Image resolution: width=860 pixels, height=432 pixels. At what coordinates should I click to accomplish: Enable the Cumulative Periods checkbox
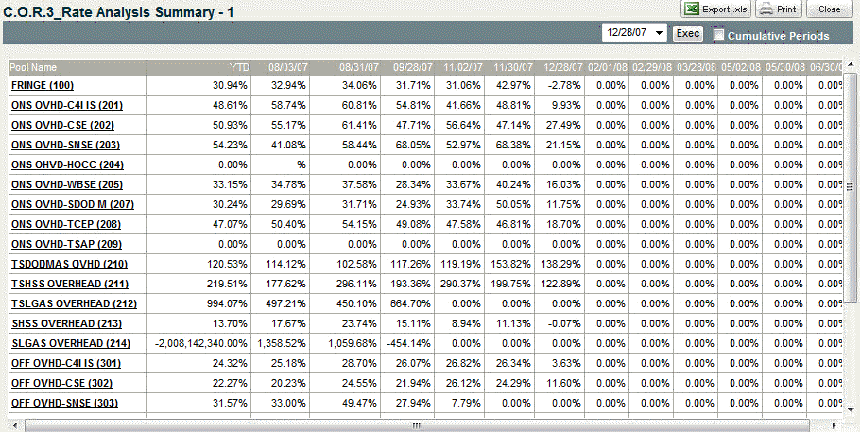718,34
